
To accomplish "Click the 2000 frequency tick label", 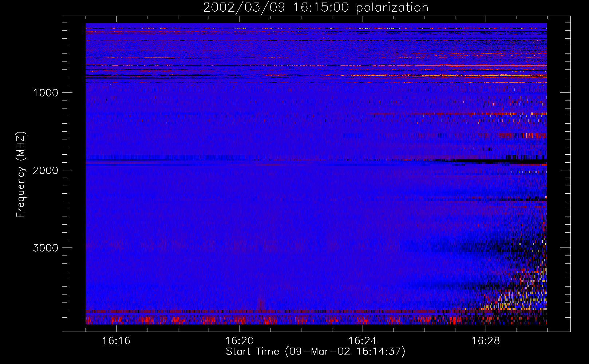I will point(46,170).
